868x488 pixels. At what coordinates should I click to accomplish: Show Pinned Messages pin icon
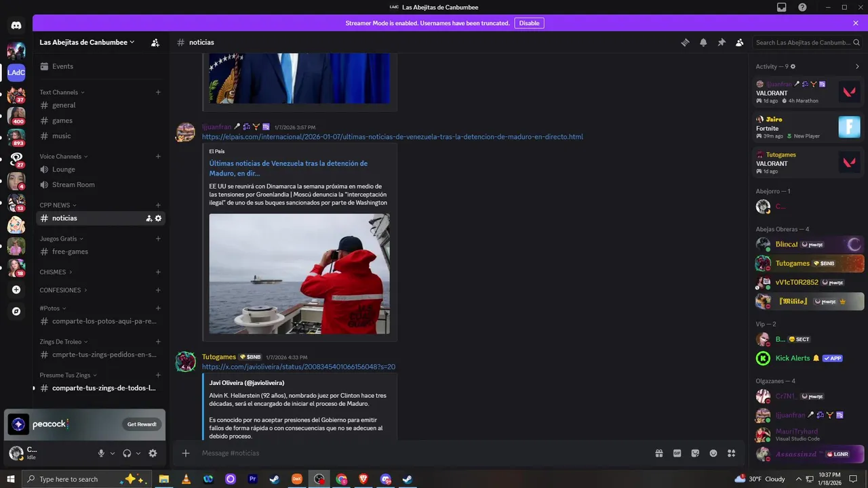click(722, 42)
